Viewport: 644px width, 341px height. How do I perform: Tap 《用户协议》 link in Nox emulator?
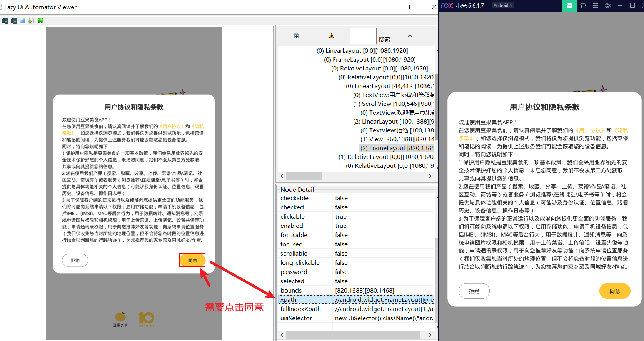(589, 130)
